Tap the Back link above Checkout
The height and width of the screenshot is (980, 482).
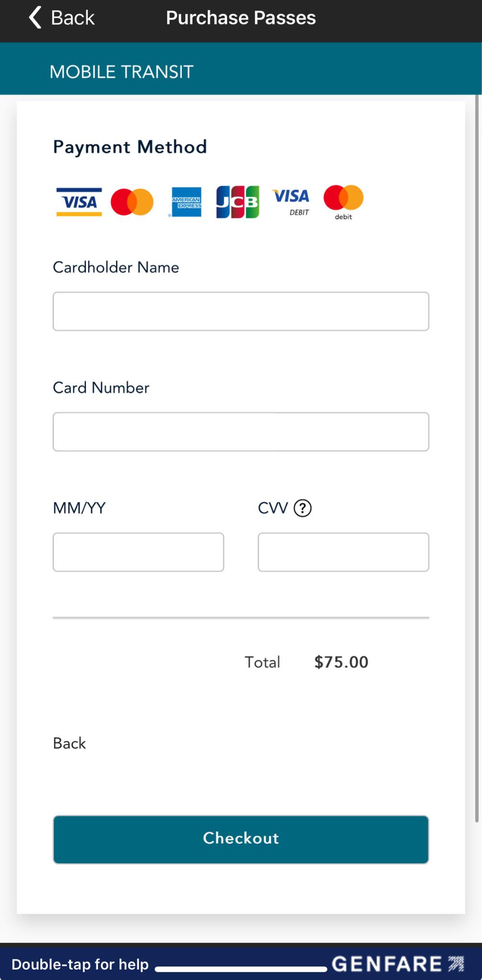tap(69, 743)
